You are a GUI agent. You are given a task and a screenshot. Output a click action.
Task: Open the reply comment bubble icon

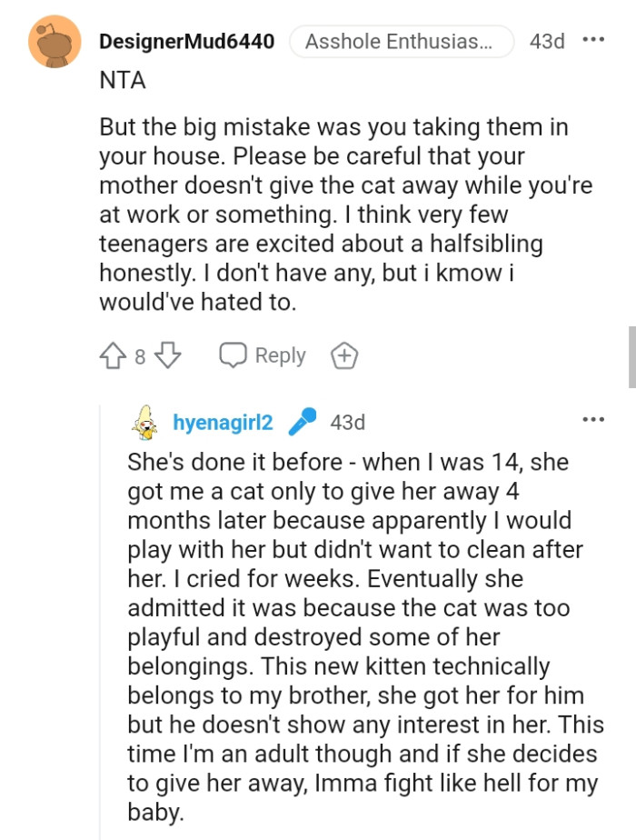(234, 355)
